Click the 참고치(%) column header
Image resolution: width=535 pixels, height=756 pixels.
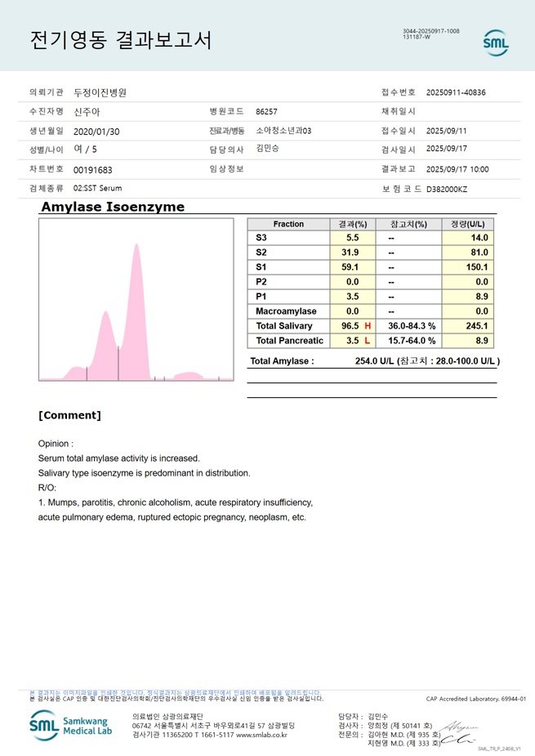click(x=408, y=224)
